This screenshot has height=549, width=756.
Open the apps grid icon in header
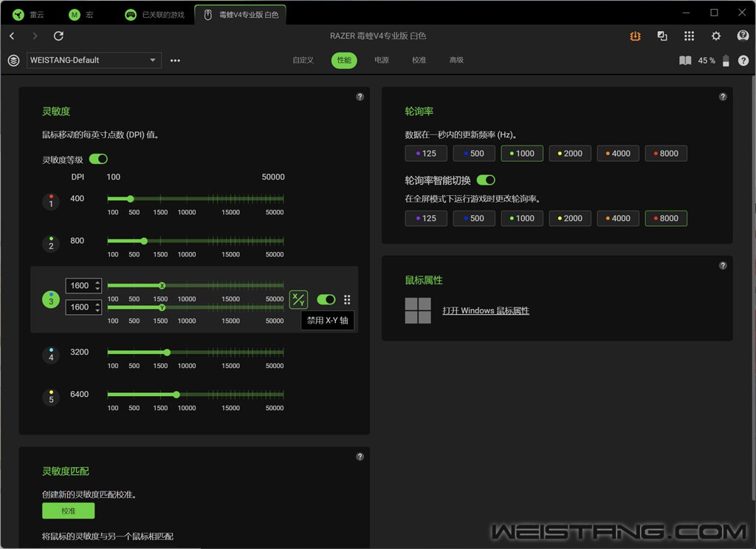[689, 36]
